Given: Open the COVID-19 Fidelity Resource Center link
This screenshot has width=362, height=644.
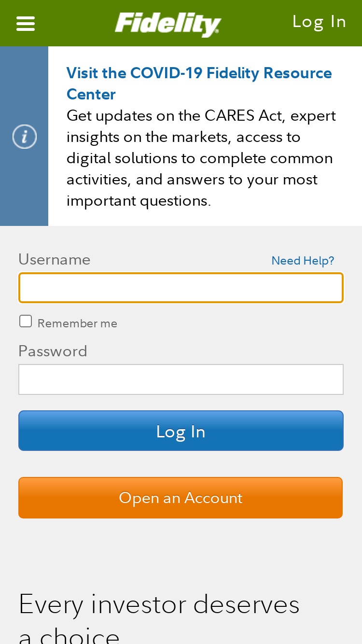Looking at the screenshot, I should 199,84.
